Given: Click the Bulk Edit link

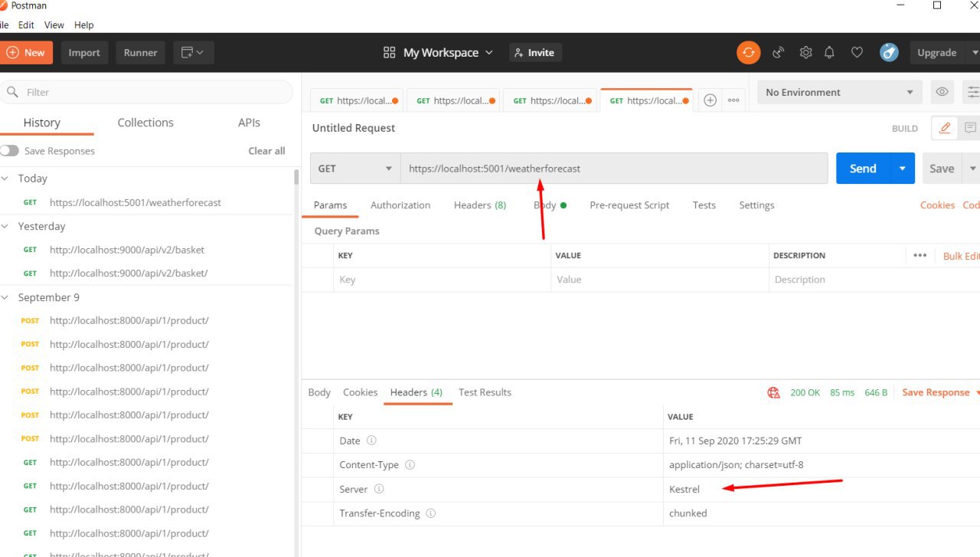Looking at the screenshot, I should point(961,256).
